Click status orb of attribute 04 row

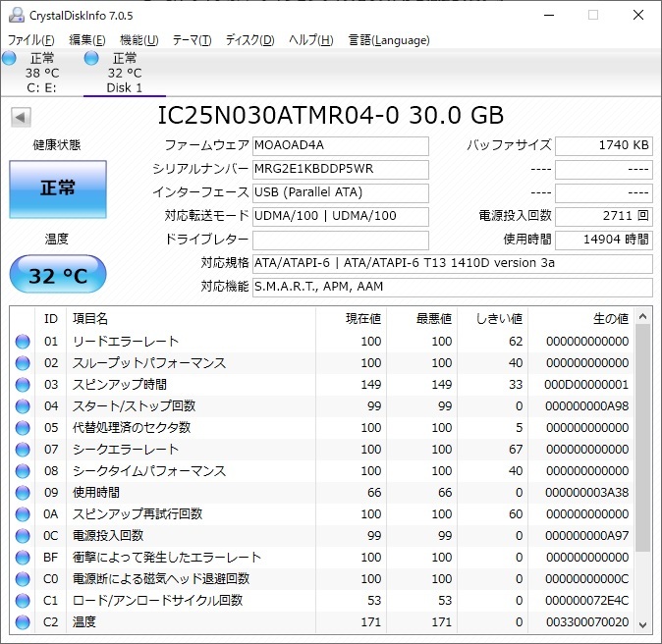coord(23,406)
